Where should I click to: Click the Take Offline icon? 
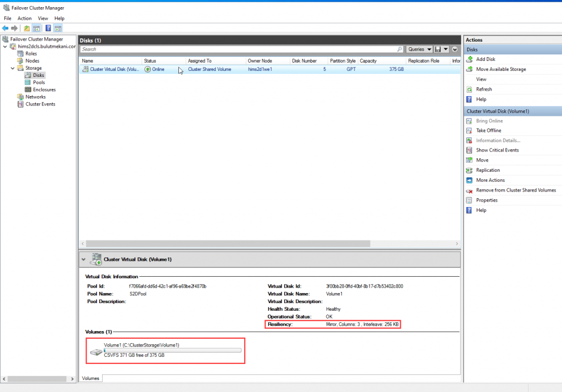[469, 131]
